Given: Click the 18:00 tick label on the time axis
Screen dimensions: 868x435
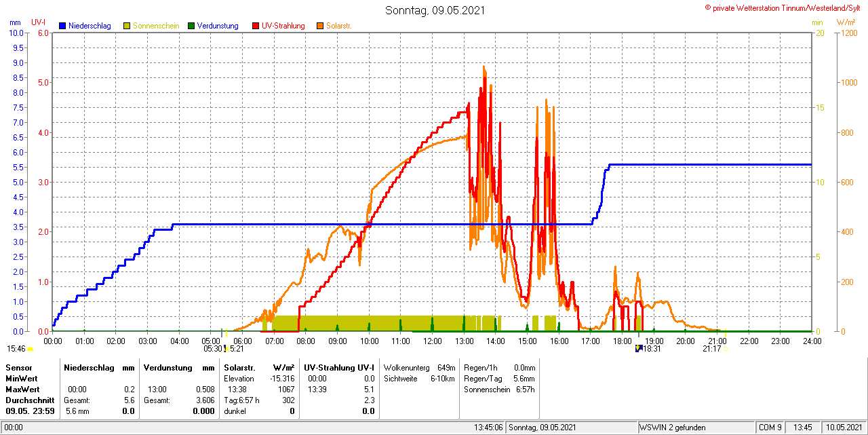Looking at the screenshot, I should pos(622,341).
